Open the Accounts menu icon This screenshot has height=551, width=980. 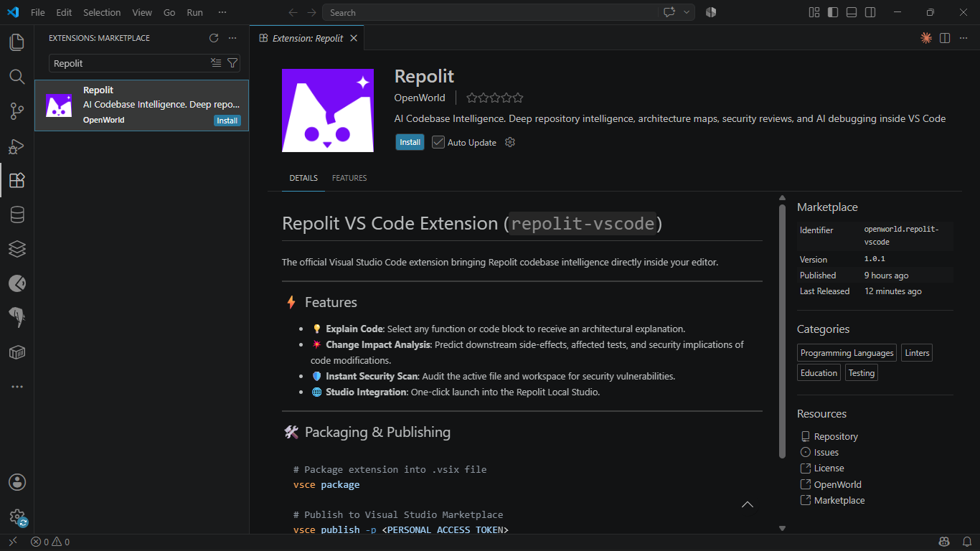[17, 482]
